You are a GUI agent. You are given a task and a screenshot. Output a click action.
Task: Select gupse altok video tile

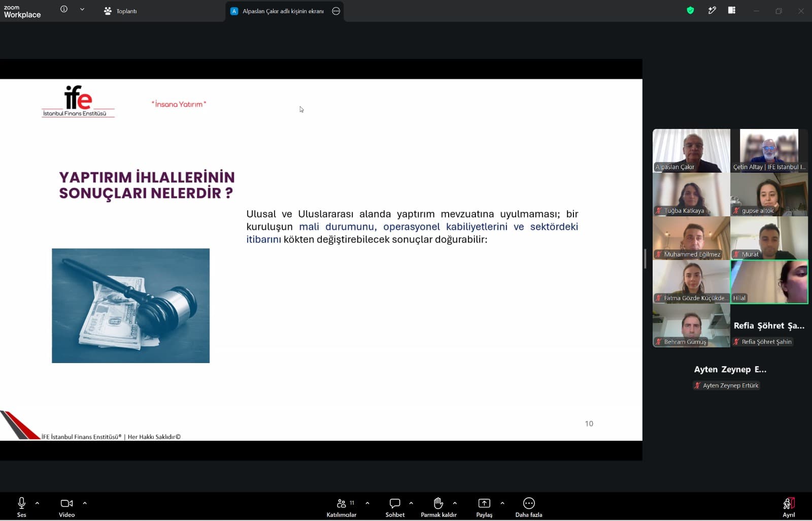(x=769, y=194)
